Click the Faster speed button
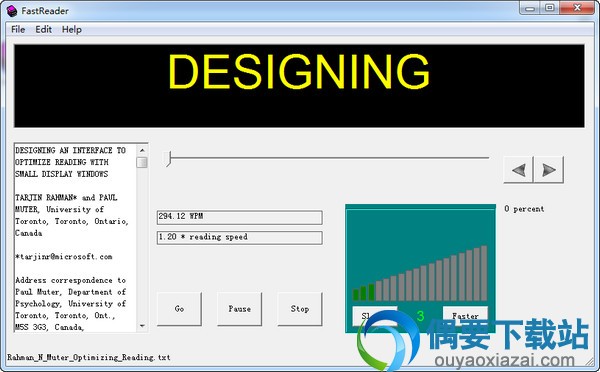 tap(465, 316)
